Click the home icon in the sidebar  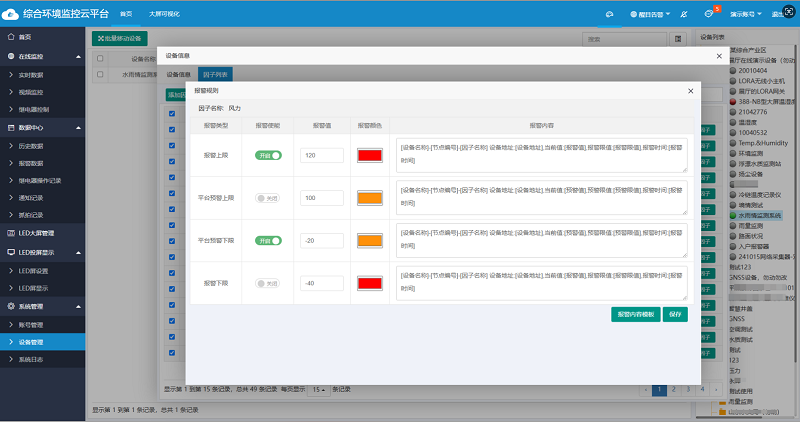[x=10, y=36]
